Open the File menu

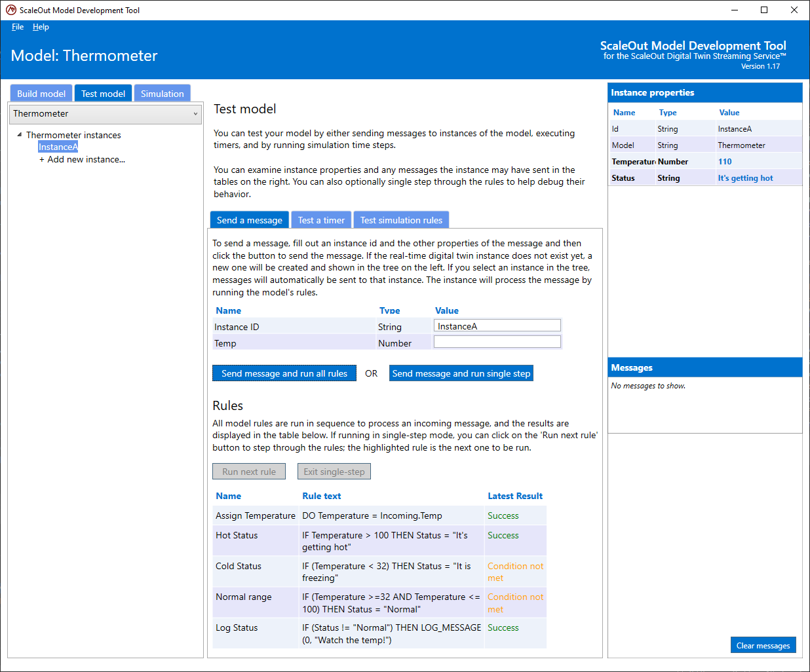pyautogui.click(x=18, y=27)
